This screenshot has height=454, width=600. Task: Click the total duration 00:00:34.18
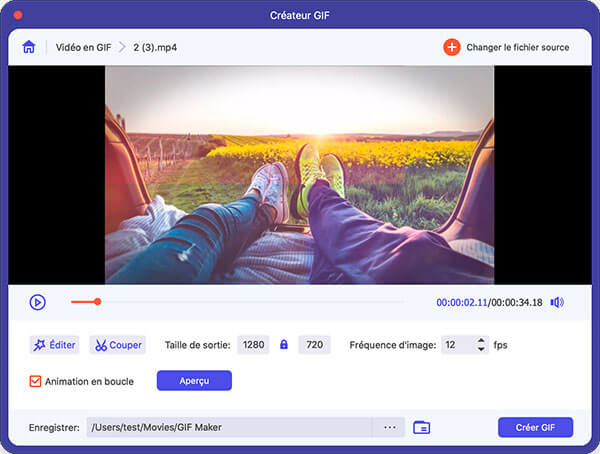[x=517, y=302]
